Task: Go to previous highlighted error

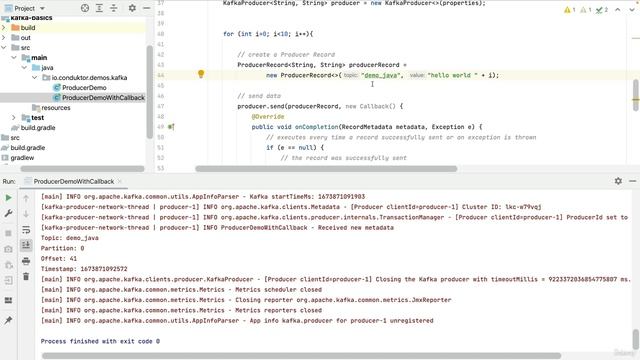Action: tap(618, 10)
